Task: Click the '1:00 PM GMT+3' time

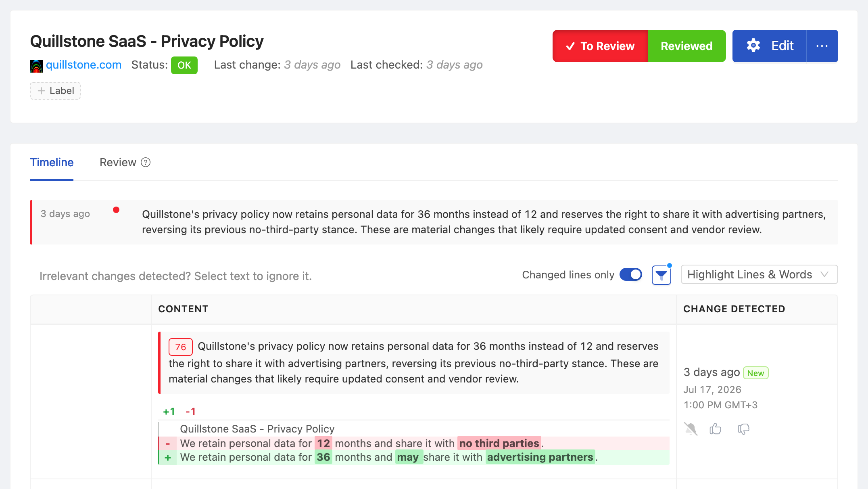Action: [720, 405]
